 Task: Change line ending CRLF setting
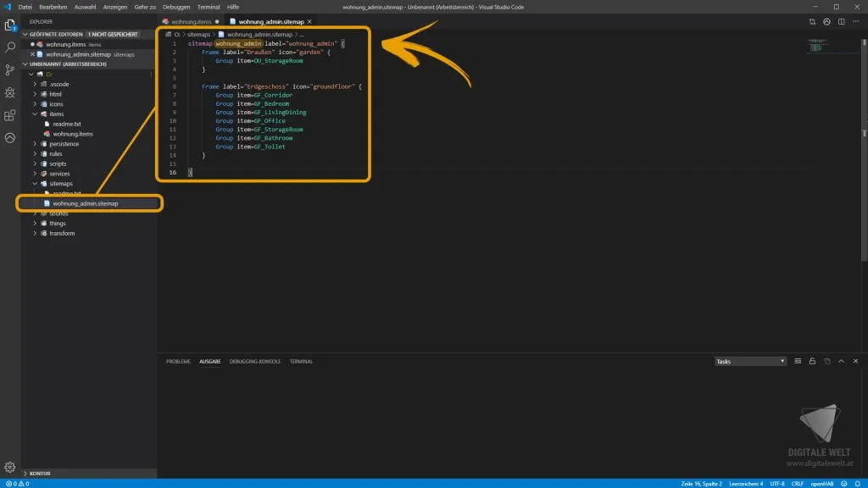(797, 484)
